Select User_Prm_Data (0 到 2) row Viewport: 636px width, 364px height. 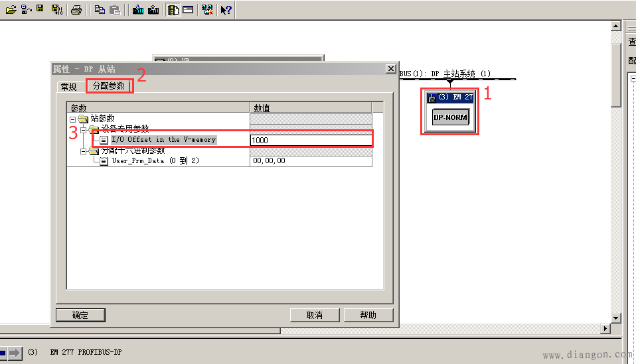[x=155, y=160]
